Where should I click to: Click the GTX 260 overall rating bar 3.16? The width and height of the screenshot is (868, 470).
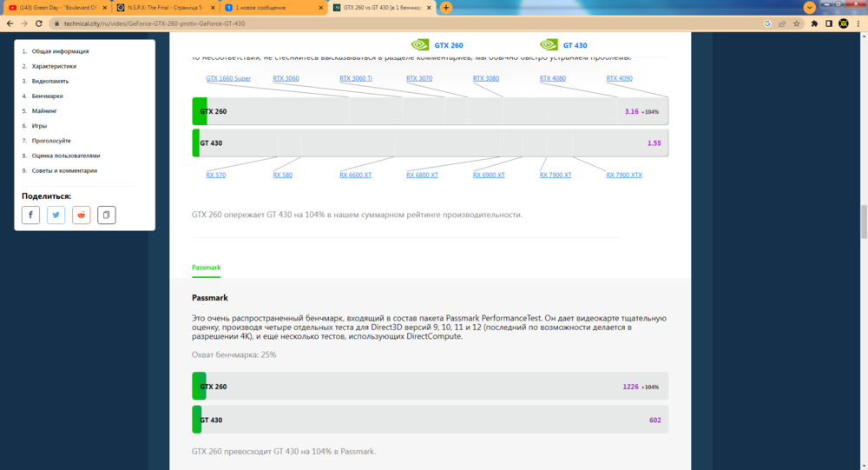tap(431, 111)
